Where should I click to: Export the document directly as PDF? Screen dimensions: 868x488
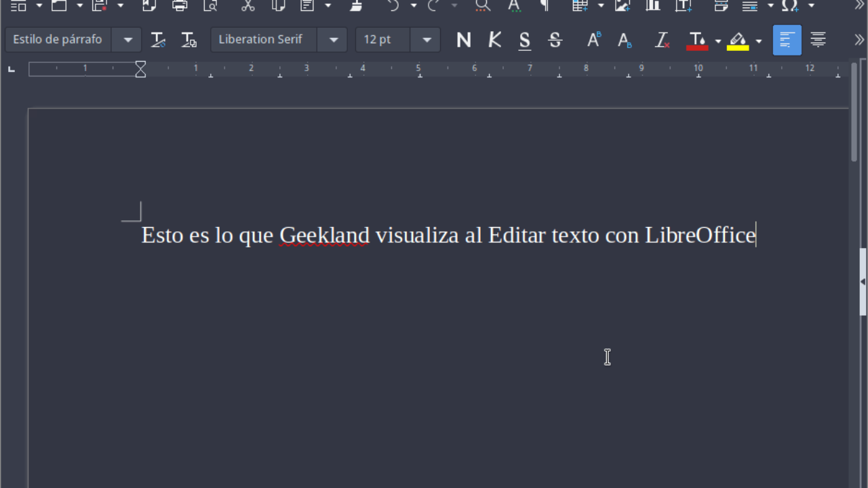tap(149, 5)
